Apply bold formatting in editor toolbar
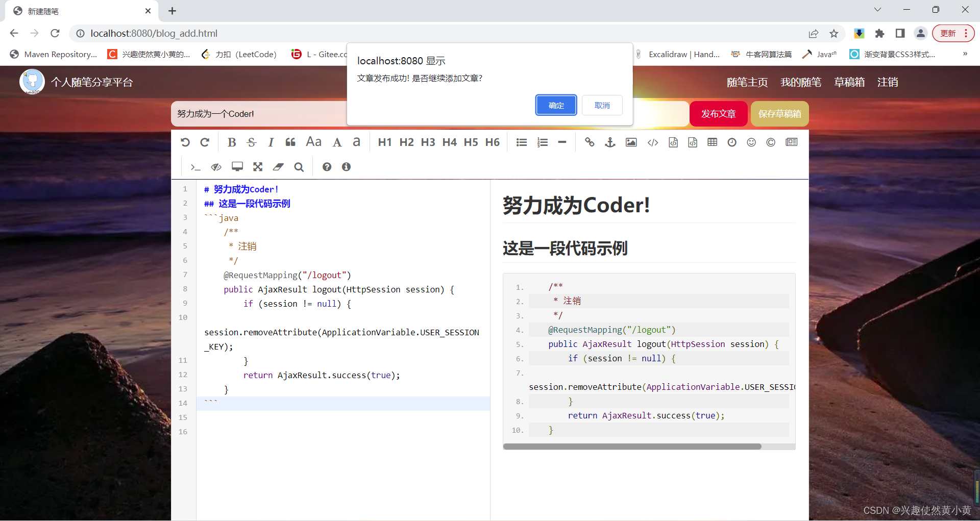This screenshot has height=521, width=980. click(232, 142)
